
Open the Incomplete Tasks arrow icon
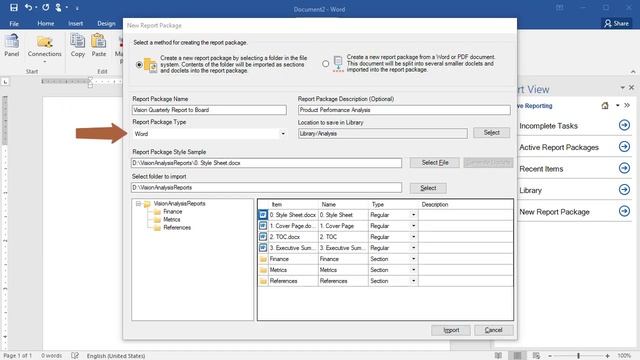pos(624,125)
